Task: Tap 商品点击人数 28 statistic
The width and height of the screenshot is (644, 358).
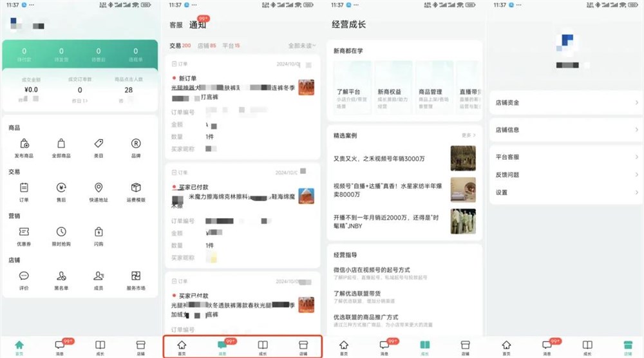Action: click(x=129, y=89)
